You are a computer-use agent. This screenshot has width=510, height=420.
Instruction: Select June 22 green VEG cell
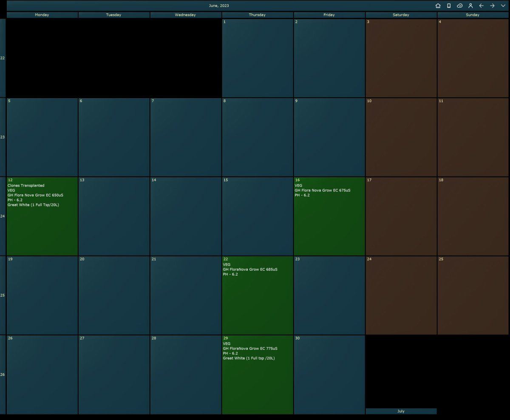pos(257,295)
